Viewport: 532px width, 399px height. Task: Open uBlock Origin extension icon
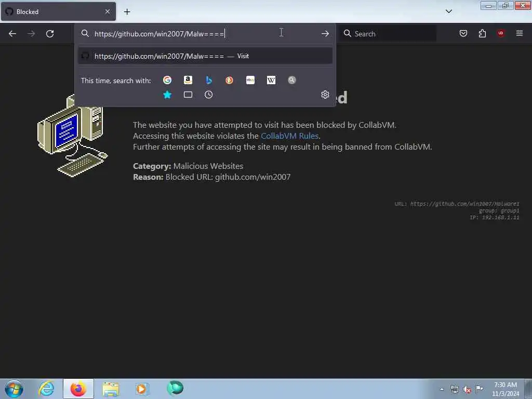(x=501, y=33)
